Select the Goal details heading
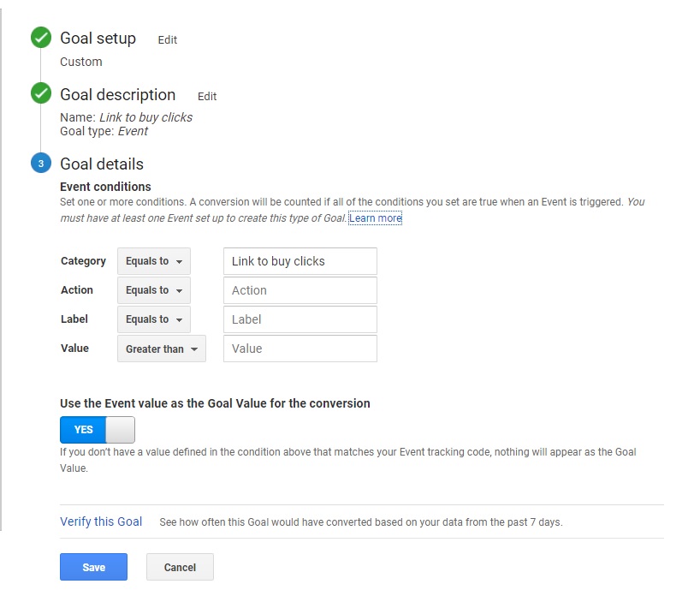700x590 pixels. point(102,164)
